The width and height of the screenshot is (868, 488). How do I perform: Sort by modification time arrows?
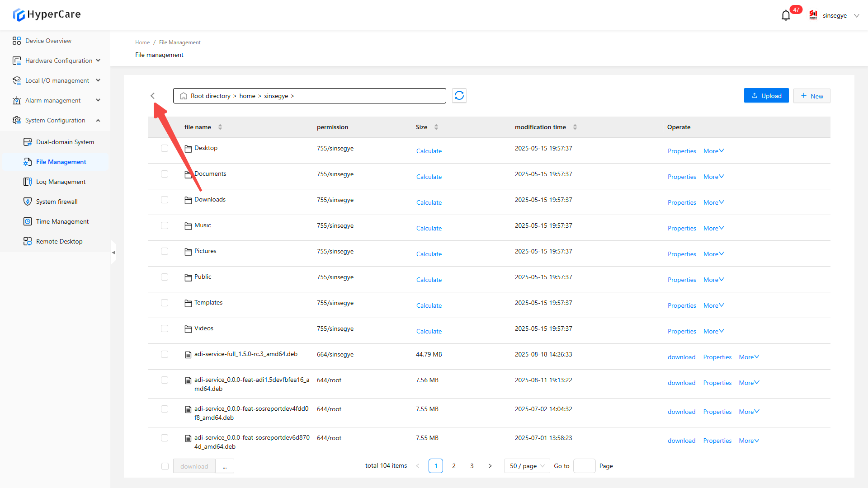[x=575, y=127]
